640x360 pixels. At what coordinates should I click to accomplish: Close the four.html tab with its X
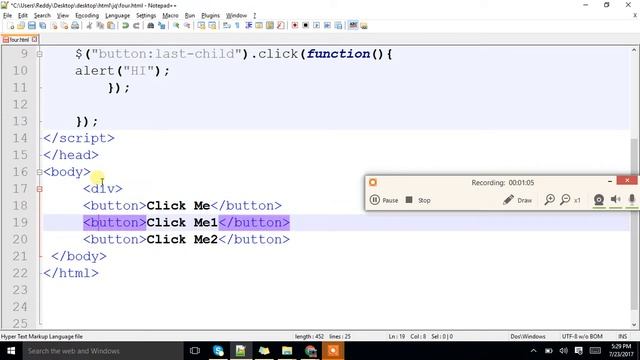point(34,40)
